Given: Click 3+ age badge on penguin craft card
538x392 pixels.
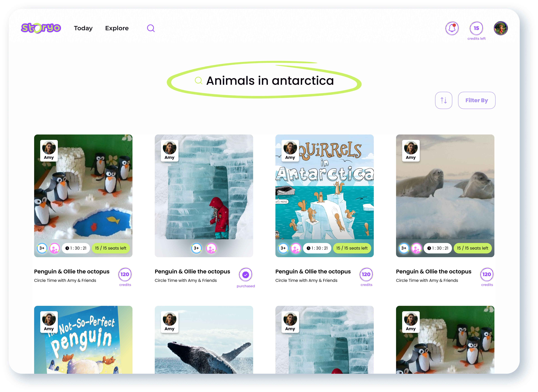Looking at the screenshot, I should (x=42, y=248).
